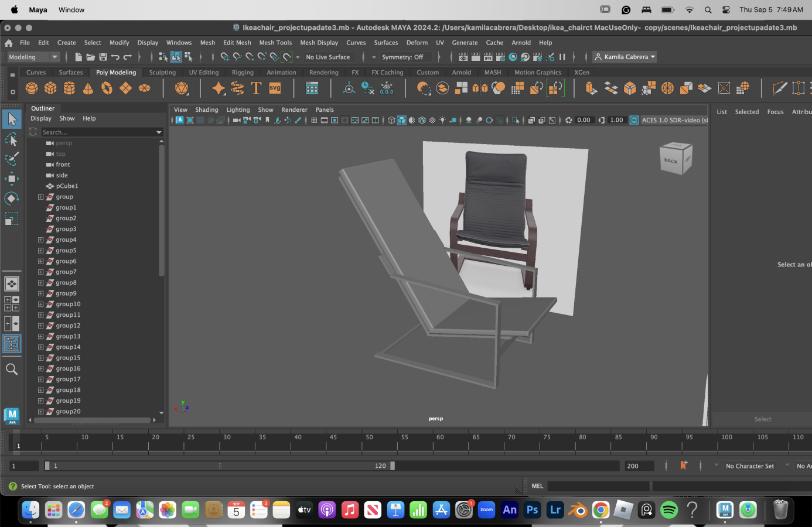Create a polygon torus from the shelf
Image resolution: width=812 pixels, height=527 pixels.
[x=107, y=88]
